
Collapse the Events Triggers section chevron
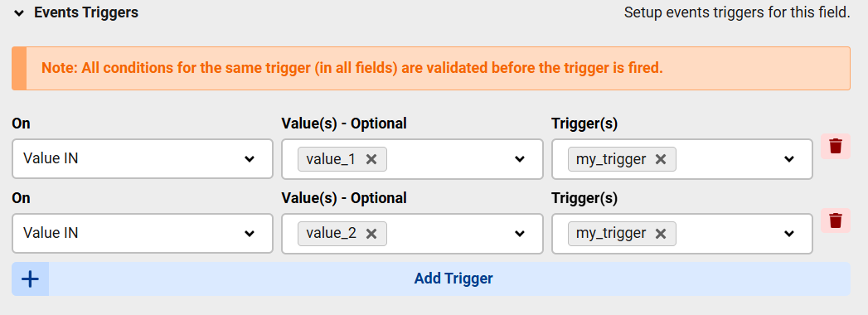19,13
